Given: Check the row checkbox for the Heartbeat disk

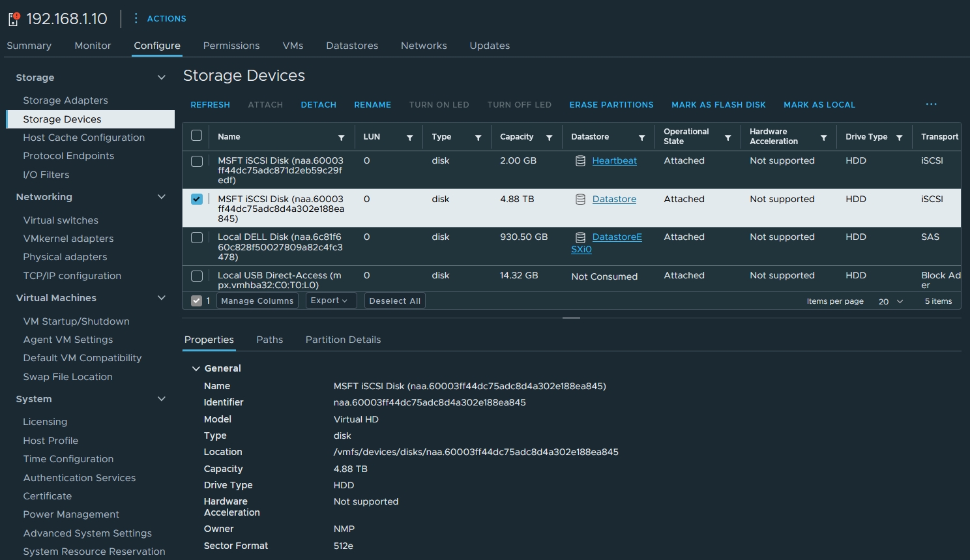Looking at the screenshot, I should pyautogui.click(x=196, y=160).
